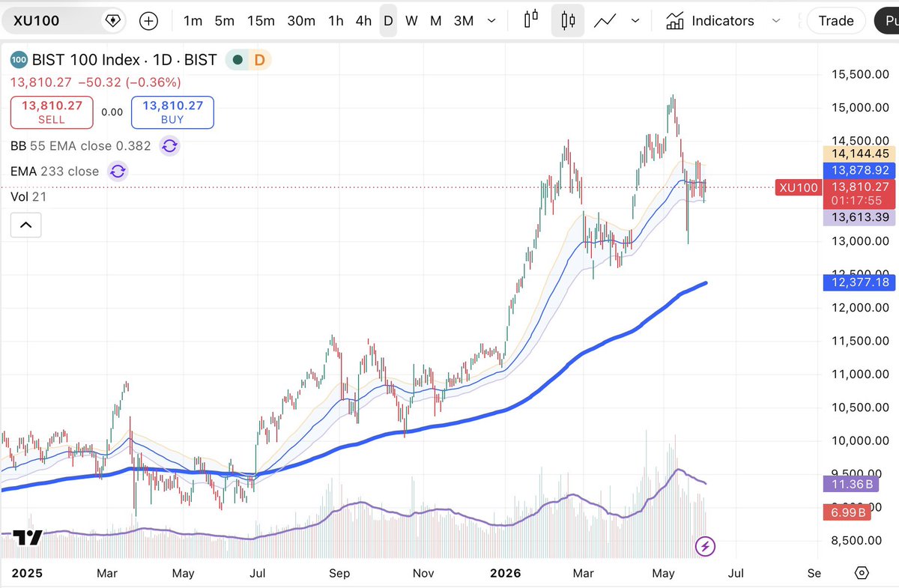Select the daily D interval
Image resolution: width=899 pixels, height=588 pixels.
pyautogui.click(x=388, y=21)
